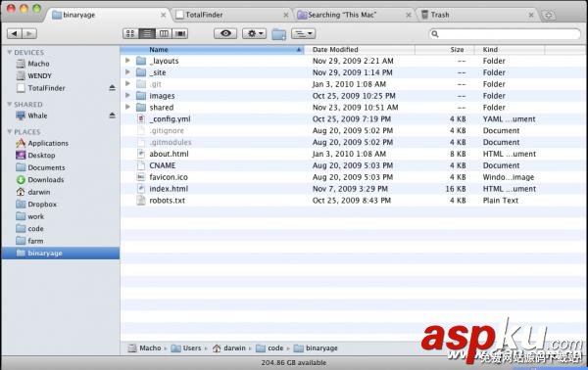Image resolution: width=588 pixels, height=370 pixels.
Task: Open the arrange-by dropdown in toolbar
Action: [304, 33]
